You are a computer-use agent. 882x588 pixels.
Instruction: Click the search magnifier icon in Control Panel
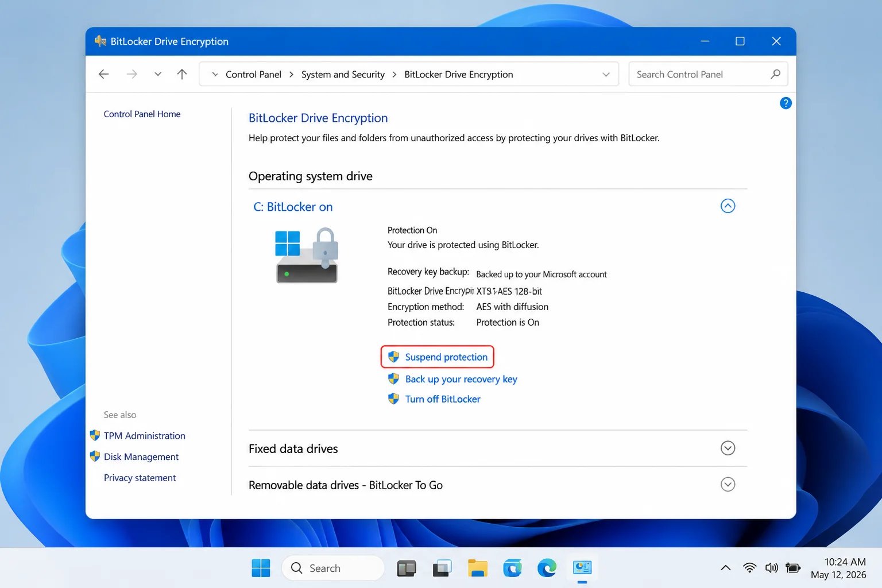[775, 74]
